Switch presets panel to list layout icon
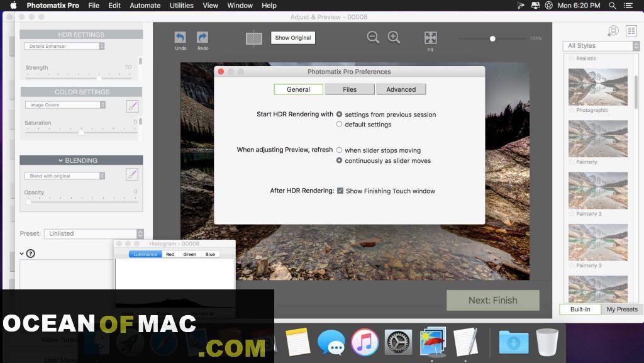The image size is (644, 363). click(x=631, y=31)
